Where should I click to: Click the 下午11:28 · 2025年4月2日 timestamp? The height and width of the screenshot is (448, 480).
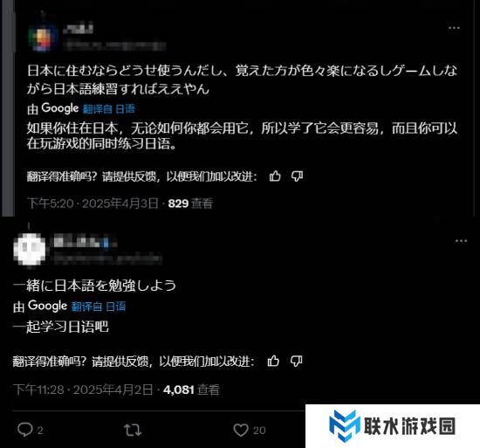83,389
